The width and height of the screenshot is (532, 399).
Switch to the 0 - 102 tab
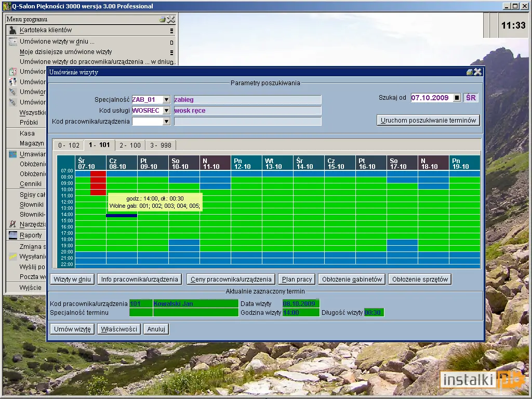(69, 145)
